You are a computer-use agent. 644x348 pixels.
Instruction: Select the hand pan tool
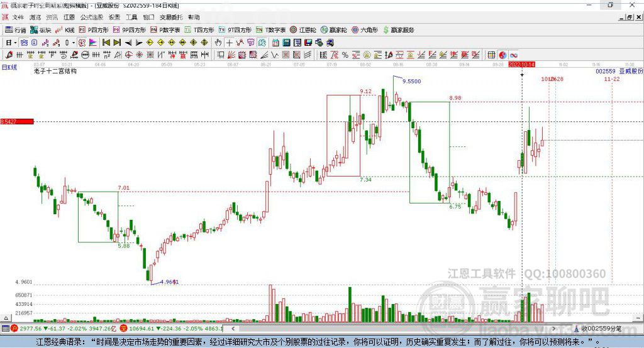pyautogui.click(x=218, y=43)
